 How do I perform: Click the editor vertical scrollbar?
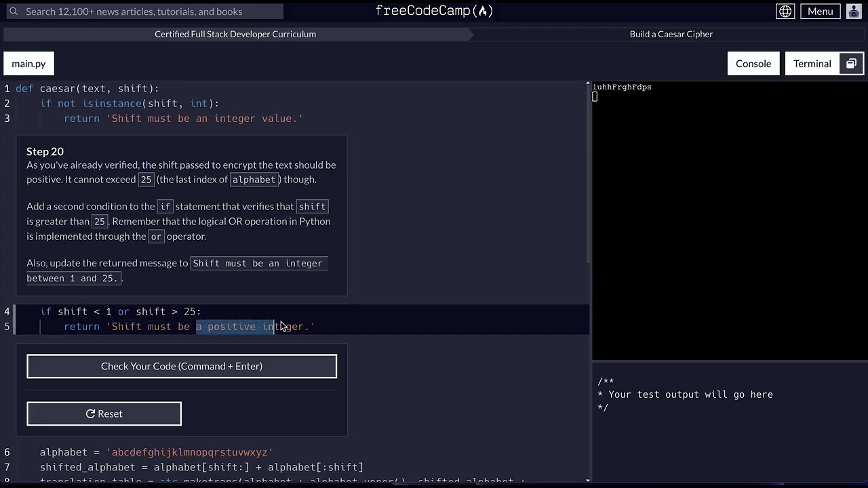588,173
